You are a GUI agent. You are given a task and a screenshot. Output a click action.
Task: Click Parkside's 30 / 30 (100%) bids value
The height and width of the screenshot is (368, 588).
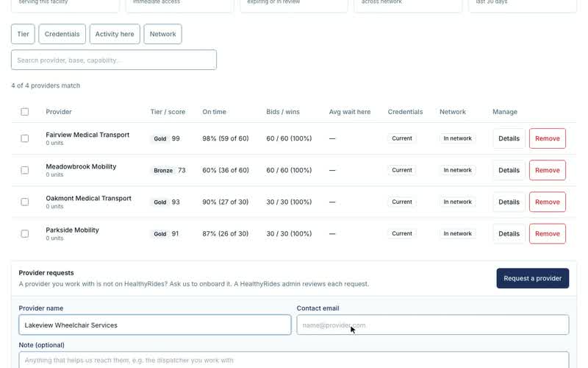[289, 234]
